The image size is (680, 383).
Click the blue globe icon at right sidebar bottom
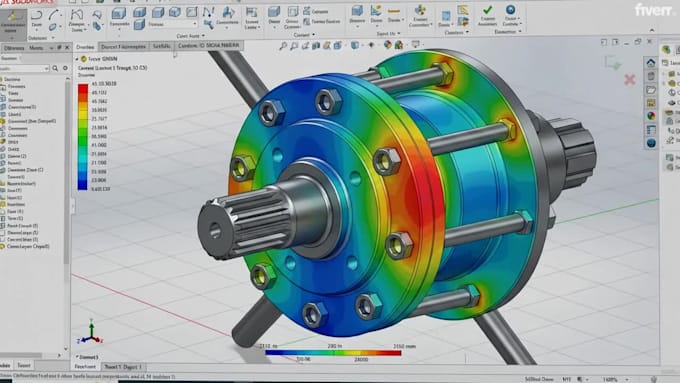[651, 143]
